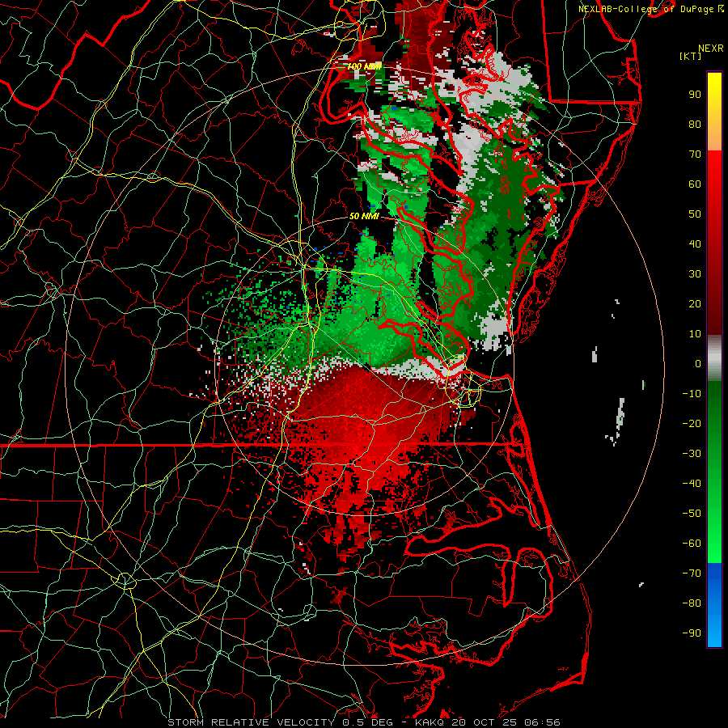Click the 10 value on velocity scale
This screenshot has width=728, height=728.
point(695,334)
